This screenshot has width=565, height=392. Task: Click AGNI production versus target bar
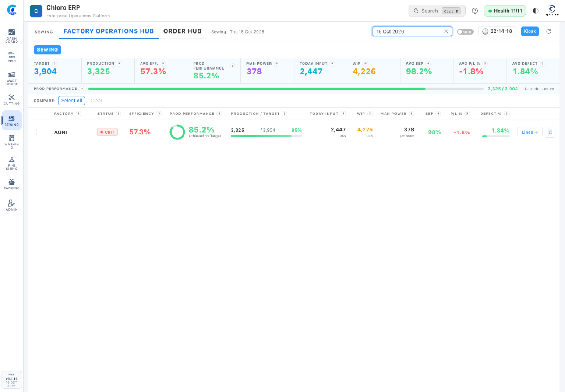click(266, 136)
